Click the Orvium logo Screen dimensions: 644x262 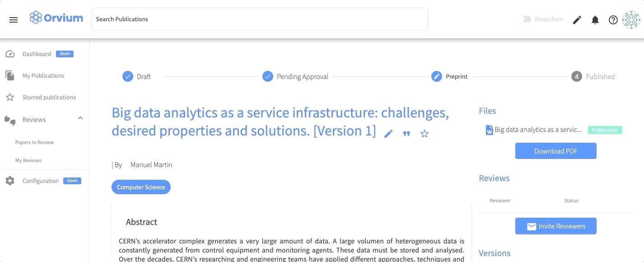pyautogui.click(x=56, y=19)
